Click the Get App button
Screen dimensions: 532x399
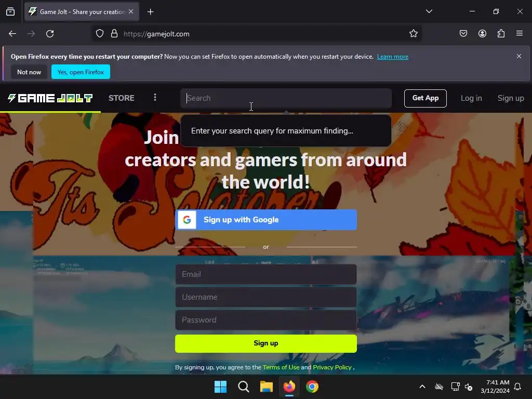425,98
